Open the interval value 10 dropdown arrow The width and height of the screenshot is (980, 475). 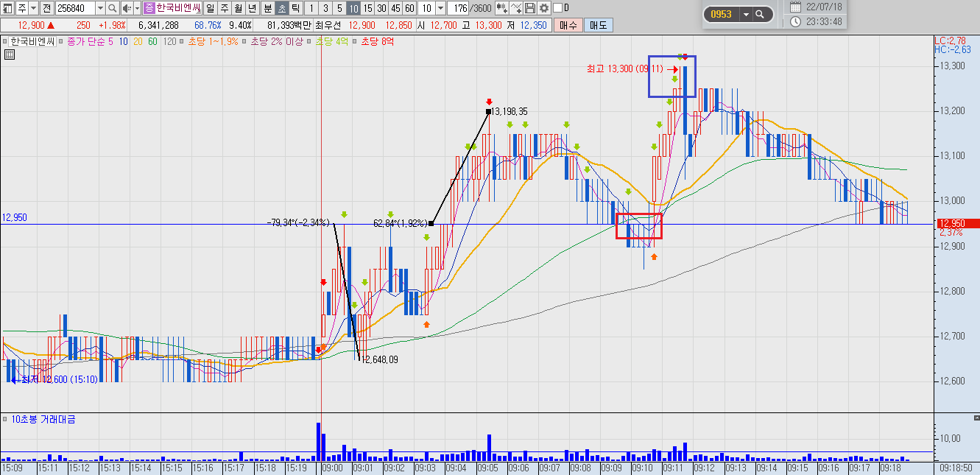point(440,8)
